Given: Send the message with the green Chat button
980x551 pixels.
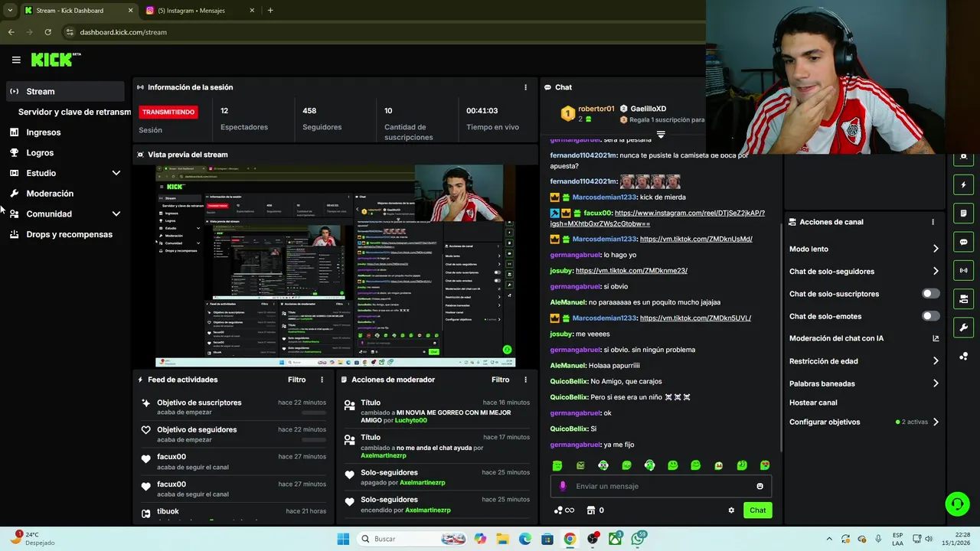Looking at the screenshot, I should (x=757, y=510).
